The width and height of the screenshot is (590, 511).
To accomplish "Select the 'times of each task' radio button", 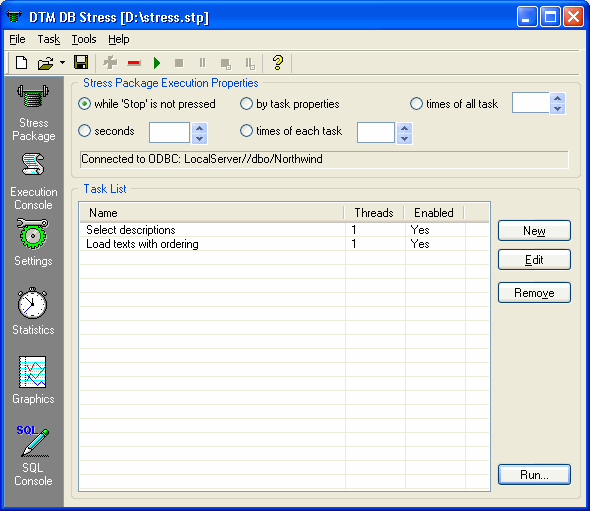I will coord(246,131).
